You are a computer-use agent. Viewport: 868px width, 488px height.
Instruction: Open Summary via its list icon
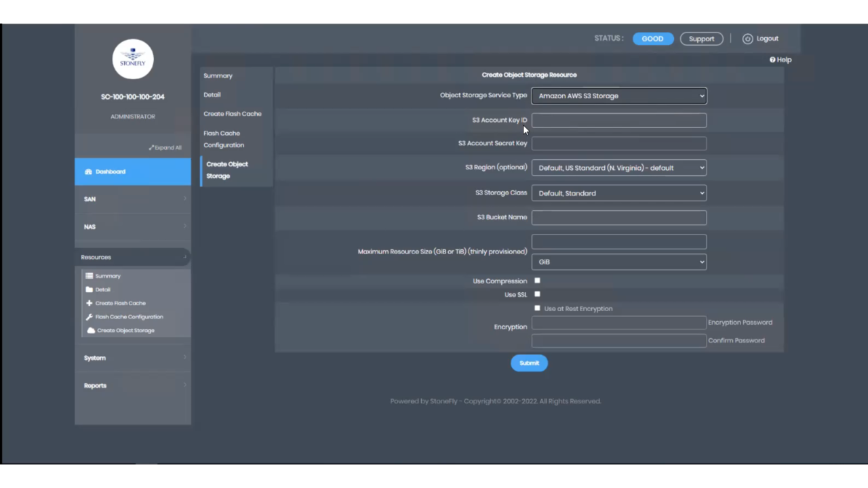(x=89, y=276)
